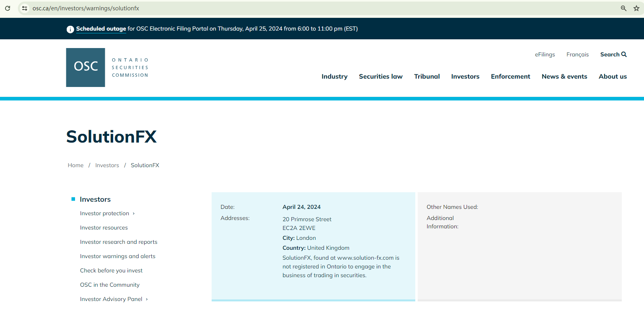This screenshot has height=330, width=644.
Task: Expand the Investor Advisory Panel submenu arrow
Action: pos(147,299)
